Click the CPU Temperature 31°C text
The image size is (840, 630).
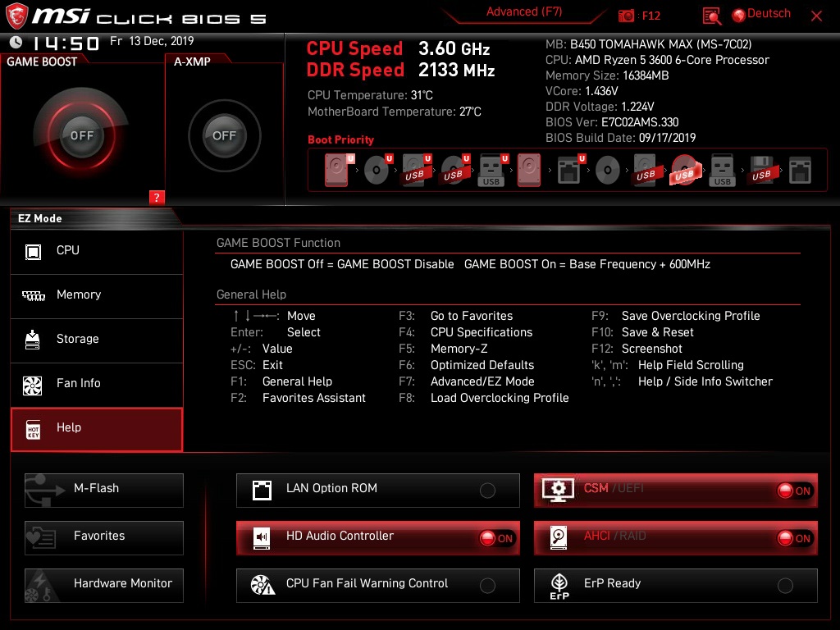point(370,95)
